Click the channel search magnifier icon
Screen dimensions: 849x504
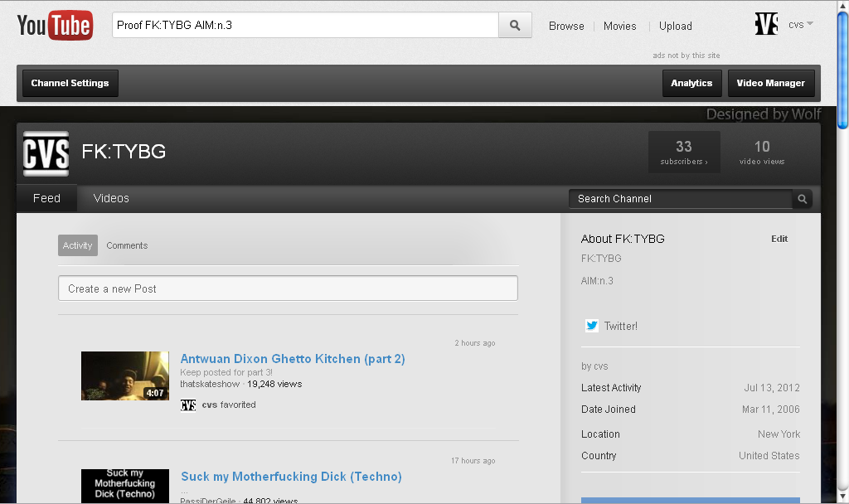coord(803,199)
